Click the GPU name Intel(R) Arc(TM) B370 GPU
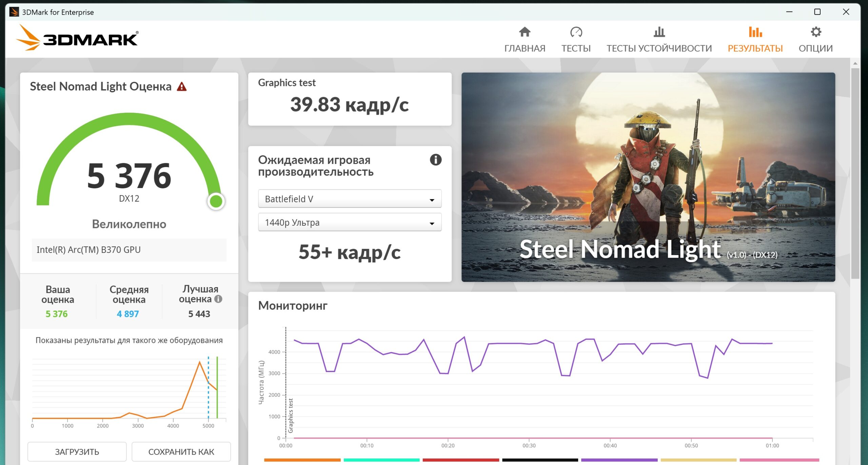868x465 pixels. pos(88,250)
